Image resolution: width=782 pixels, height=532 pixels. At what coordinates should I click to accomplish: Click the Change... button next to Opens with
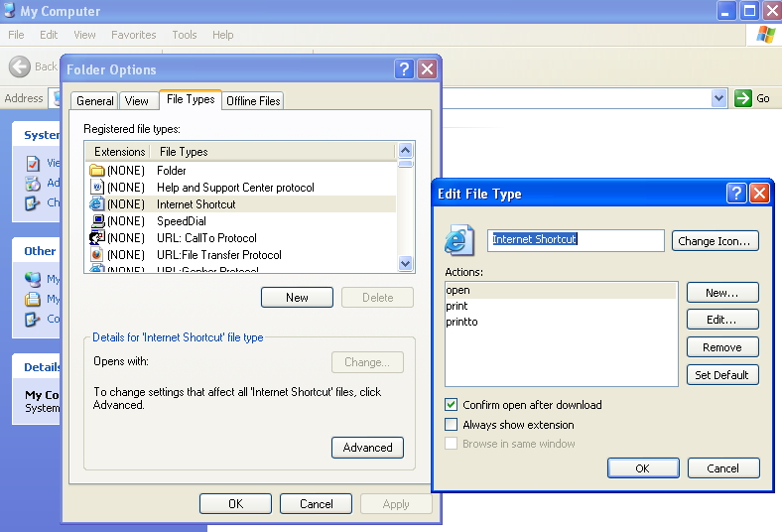[367, 362]
